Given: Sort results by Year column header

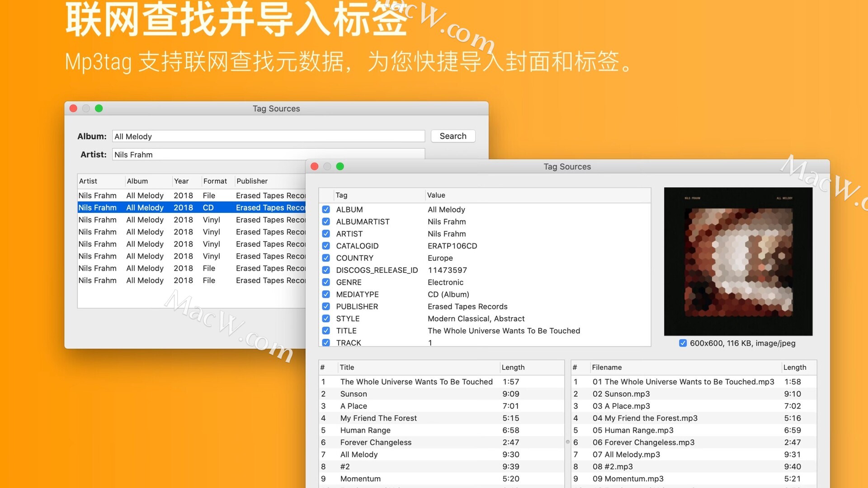Looking at the screenshot, I should point(187,181).
